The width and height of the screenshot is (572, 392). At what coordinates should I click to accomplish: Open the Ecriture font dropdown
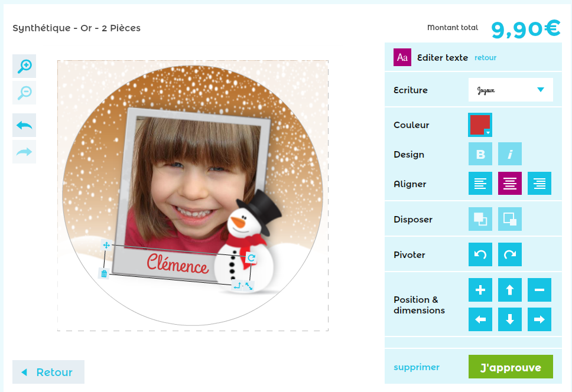511,90
